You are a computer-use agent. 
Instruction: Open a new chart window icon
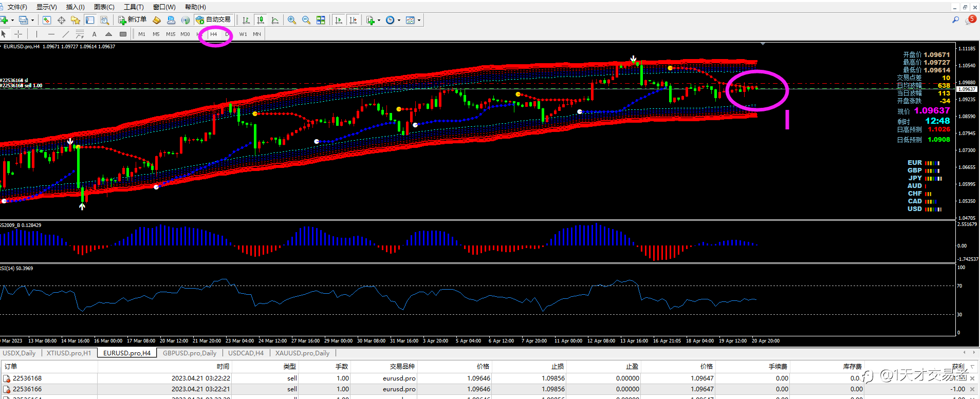tap(5, 20)
